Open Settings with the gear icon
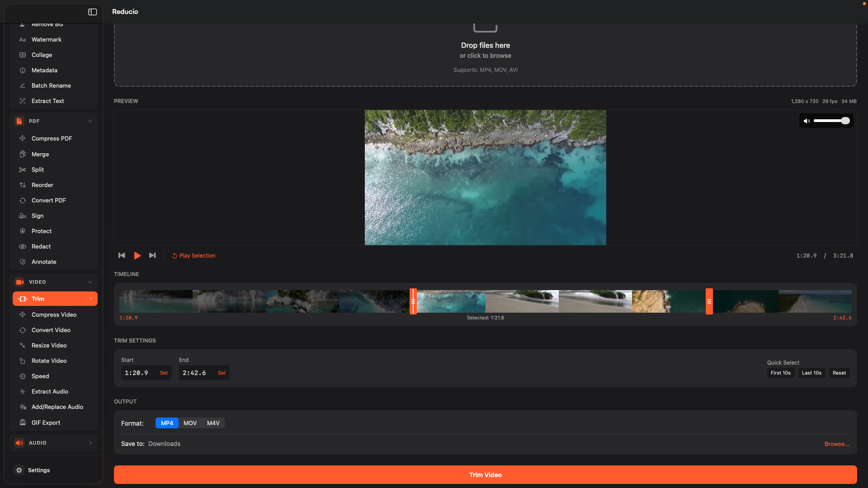 (19, 470)
